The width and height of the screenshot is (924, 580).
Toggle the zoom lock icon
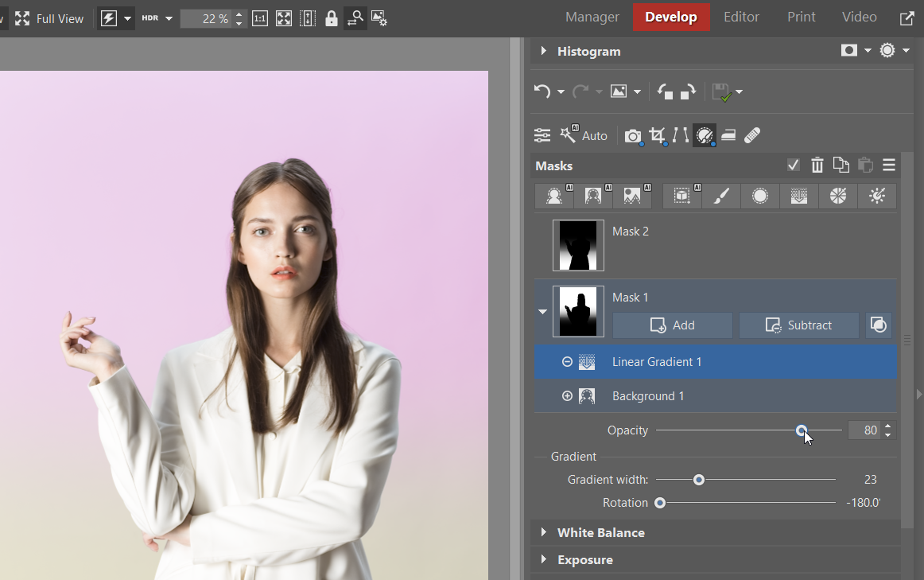[x=332, y=18]
